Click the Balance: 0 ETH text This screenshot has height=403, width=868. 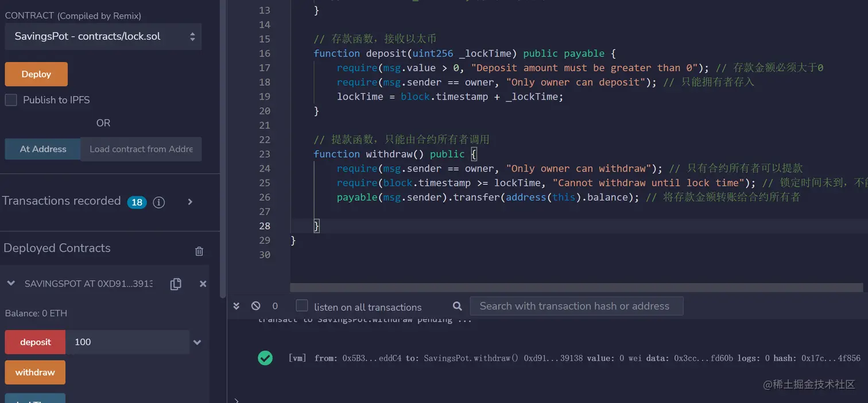point(36,313)
